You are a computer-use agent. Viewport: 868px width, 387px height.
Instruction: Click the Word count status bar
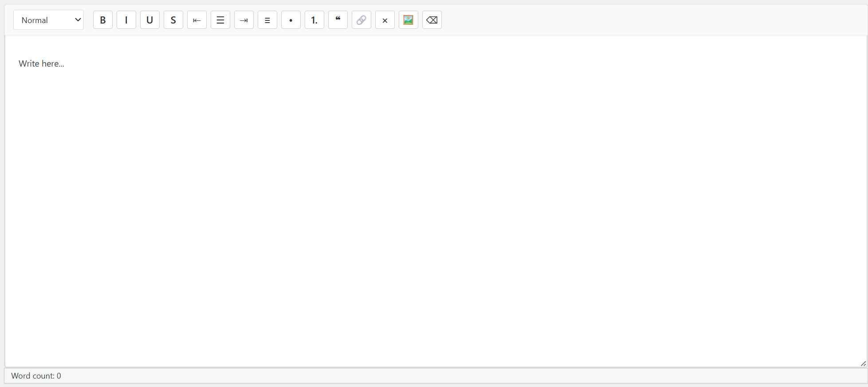coord(36,376)
